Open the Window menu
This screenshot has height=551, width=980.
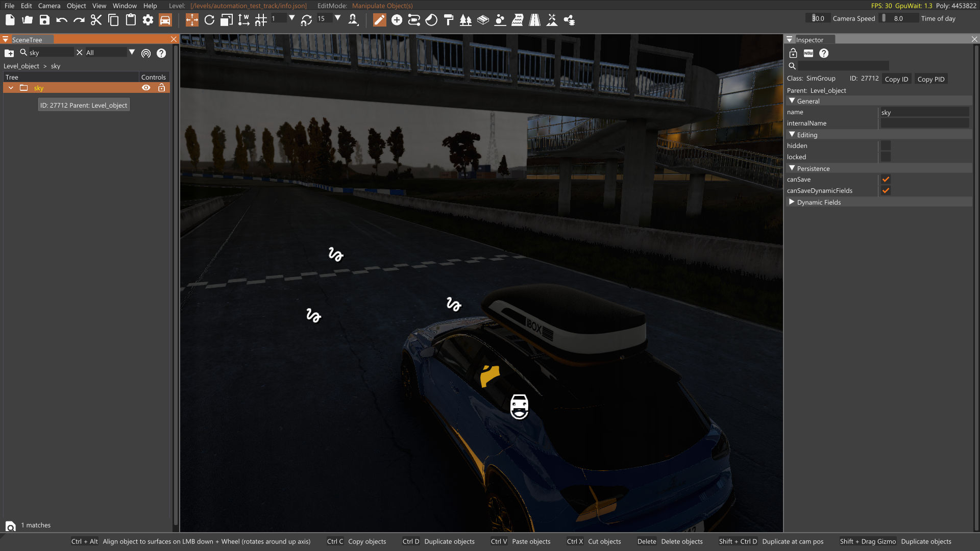click(x=125, y=6)
